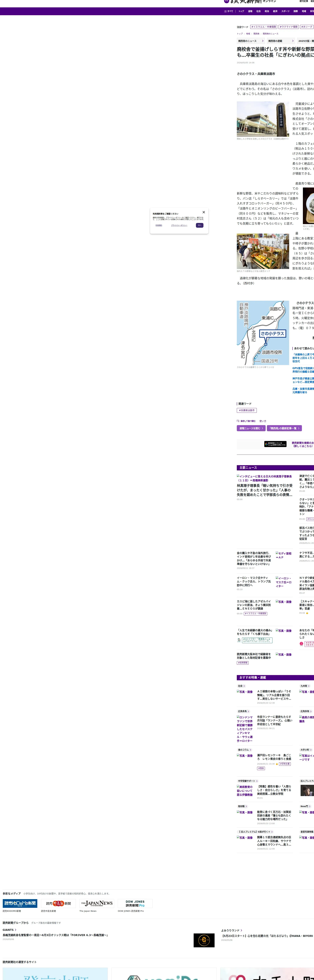
Task: Click the 次へ button in the popup
Action: coord(200,225)
